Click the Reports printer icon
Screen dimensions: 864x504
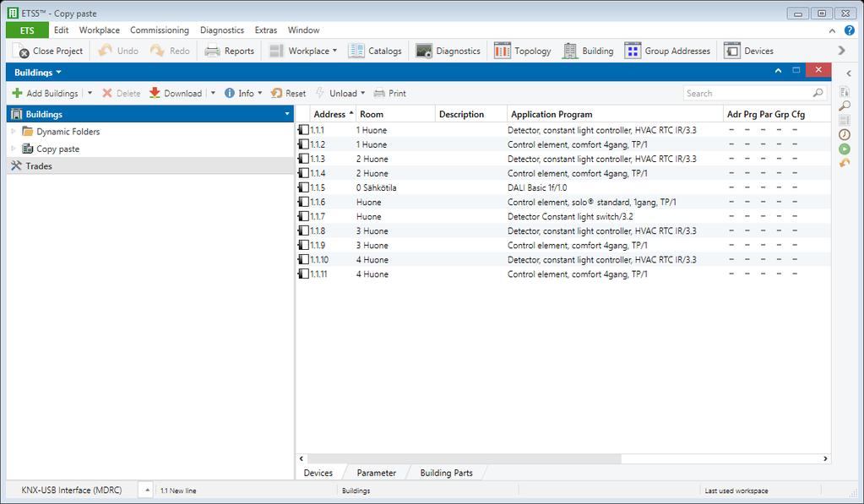212,51
